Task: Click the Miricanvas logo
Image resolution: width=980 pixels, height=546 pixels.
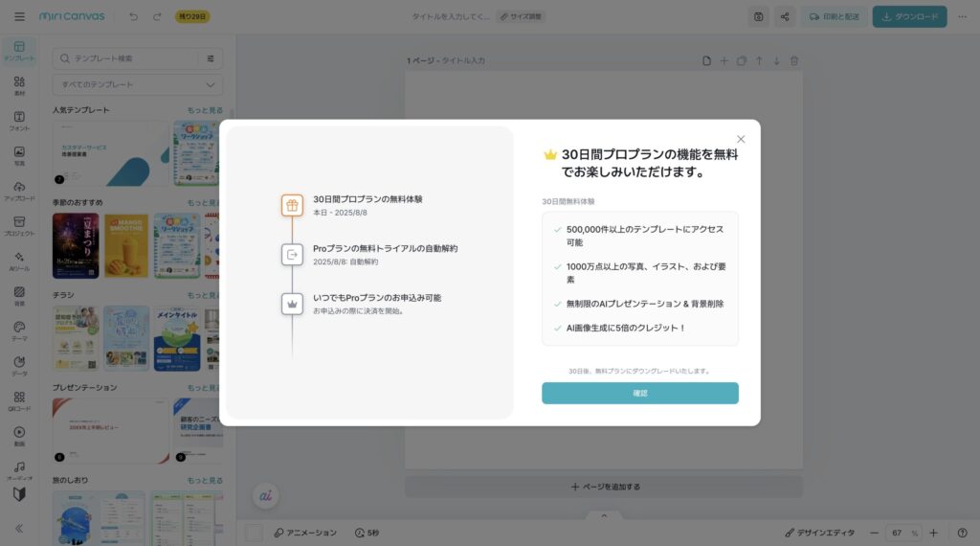Action: [72, 16]
